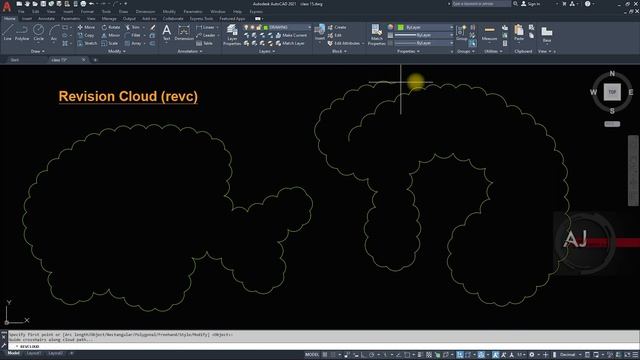Select the Line tool
Viewport: 640px width, 360px height.
tap(7, 32)
